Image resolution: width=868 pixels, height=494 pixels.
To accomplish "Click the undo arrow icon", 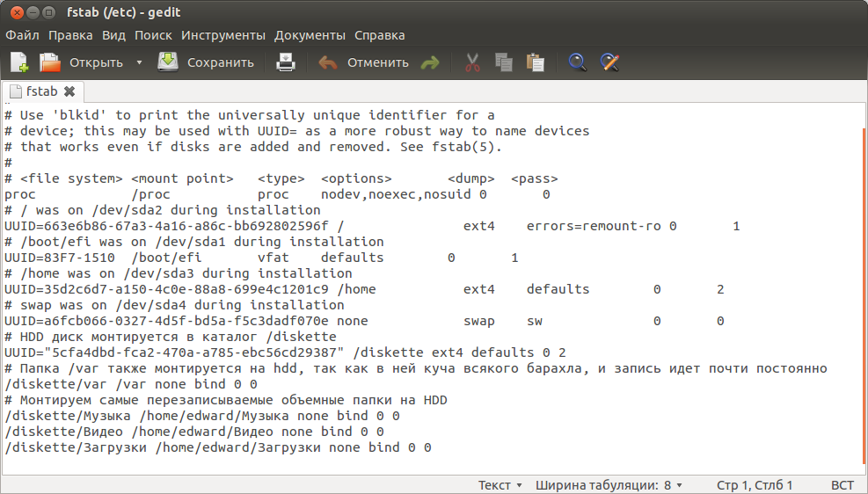I will pyautogui.click(x=328, y=63).
